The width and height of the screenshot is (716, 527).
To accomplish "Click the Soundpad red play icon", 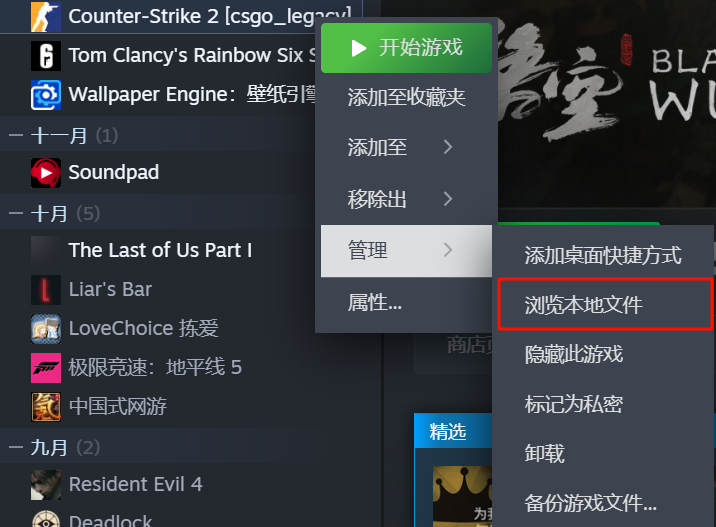I will pyautogui.click(x=46, y=173).
